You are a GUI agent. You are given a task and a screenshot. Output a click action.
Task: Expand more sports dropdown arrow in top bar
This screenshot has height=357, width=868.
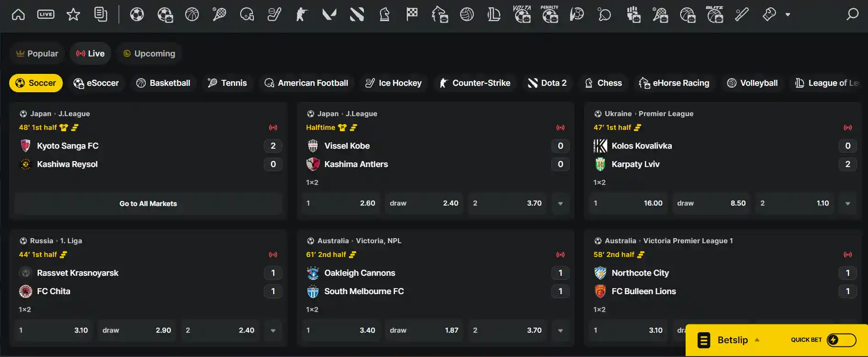(x=788, y=15)
